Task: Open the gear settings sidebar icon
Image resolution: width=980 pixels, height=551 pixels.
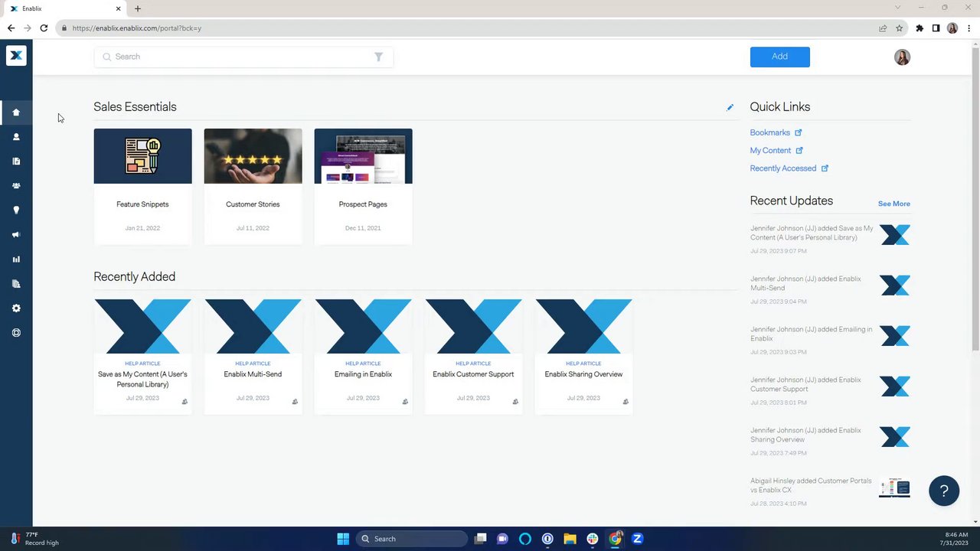Action: click(x=16, y=308)
